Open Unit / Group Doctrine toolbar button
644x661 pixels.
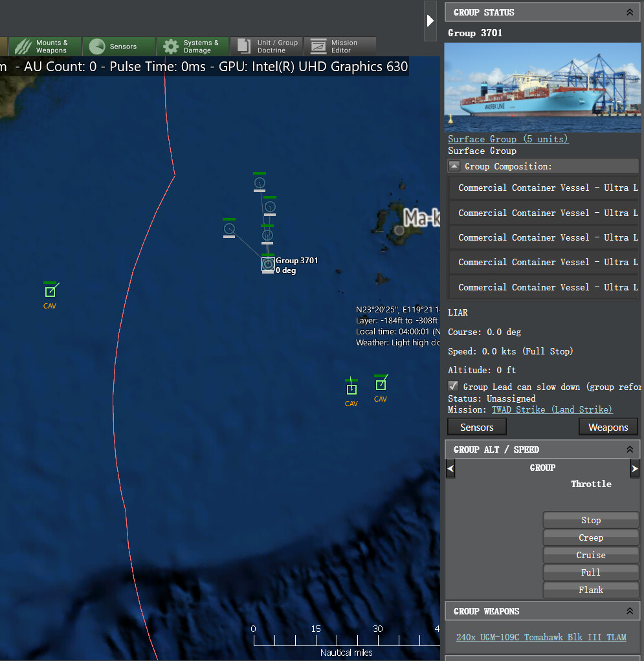(266, 47)
